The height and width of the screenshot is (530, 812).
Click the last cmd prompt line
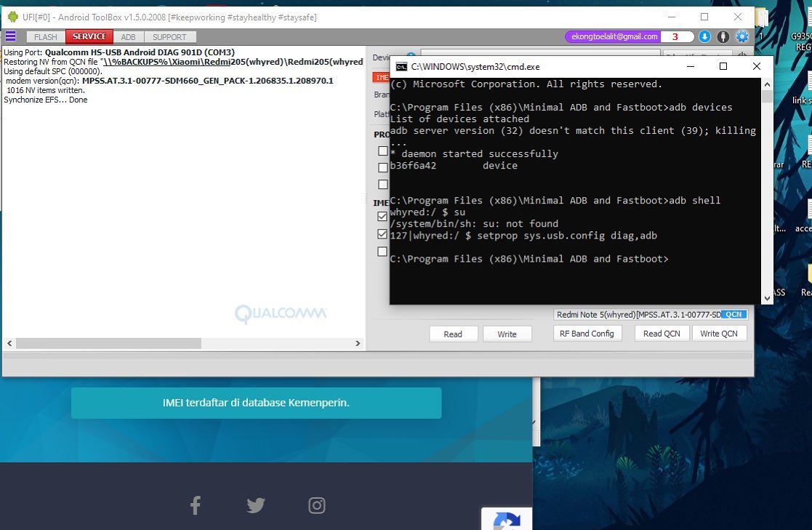[529, 259]
